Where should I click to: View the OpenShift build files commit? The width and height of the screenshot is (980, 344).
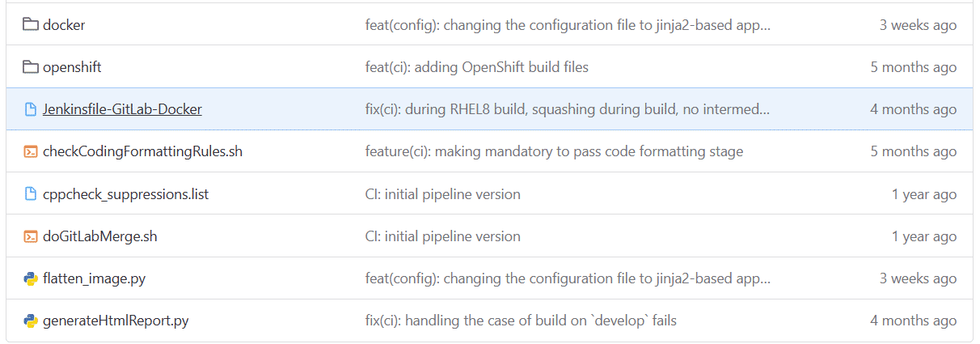[477, 67]
